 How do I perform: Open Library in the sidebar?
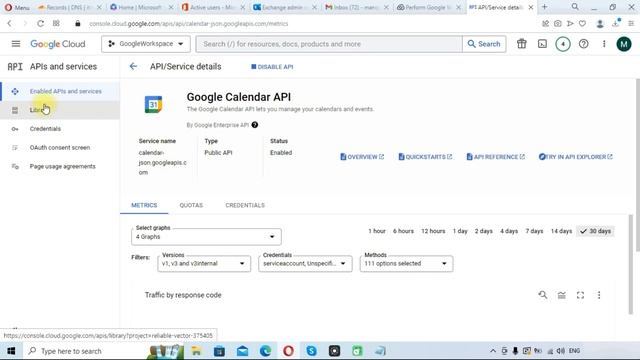pyautogui.click(x=60, y=110)
